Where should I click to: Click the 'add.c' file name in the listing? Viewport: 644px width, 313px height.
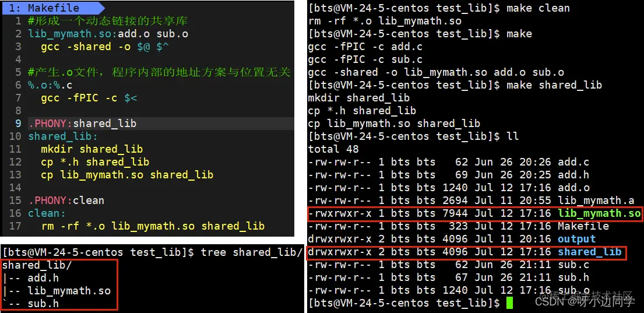pos(573,162)
